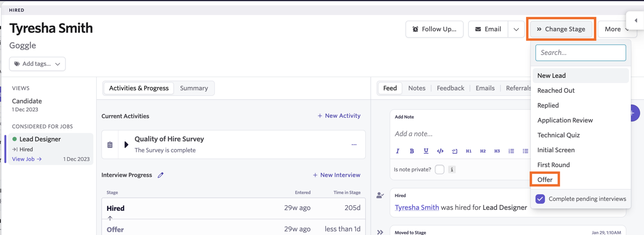Open Quality of Hire Survey options menu

354,145
